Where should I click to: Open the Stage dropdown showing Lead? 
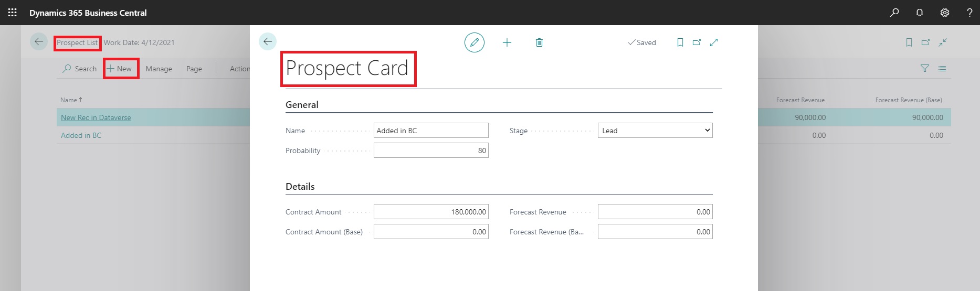[655, 131]
